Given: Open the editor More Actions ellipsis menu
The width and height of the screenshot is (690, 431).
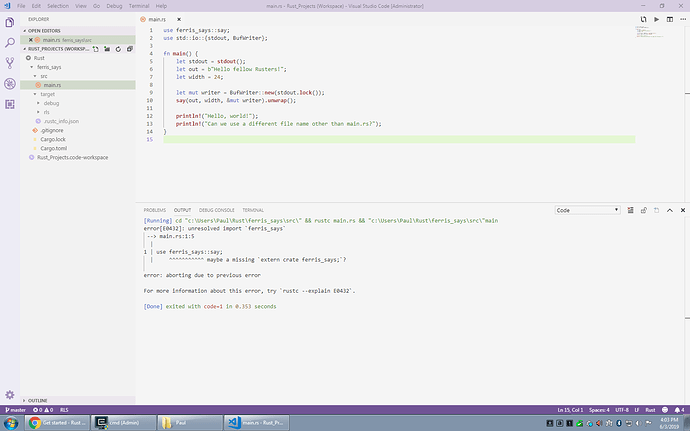Looking at the screenshot, I should [683, 19].
